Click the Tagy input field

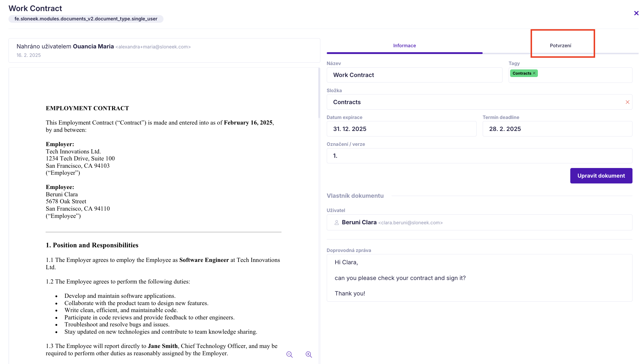pyautogui.click(x=570, y=75)
